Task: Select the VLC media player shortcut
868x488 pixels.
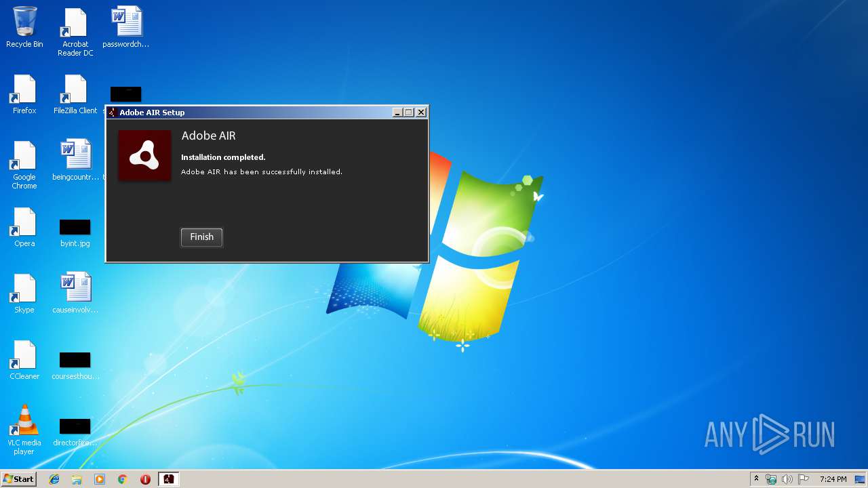Action: point(24,430)
